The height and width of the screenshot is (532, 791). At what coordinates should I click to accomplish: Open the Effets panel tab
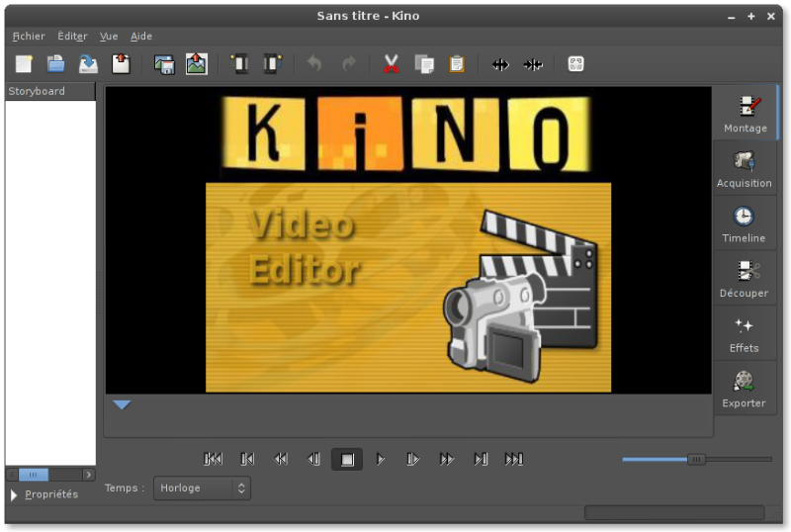[x=744, y=333]
